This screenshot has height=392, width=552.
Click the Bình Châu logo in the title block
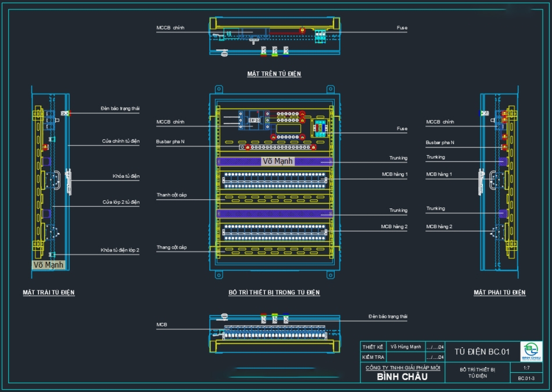pyautogui.click(x=531, y=351)
